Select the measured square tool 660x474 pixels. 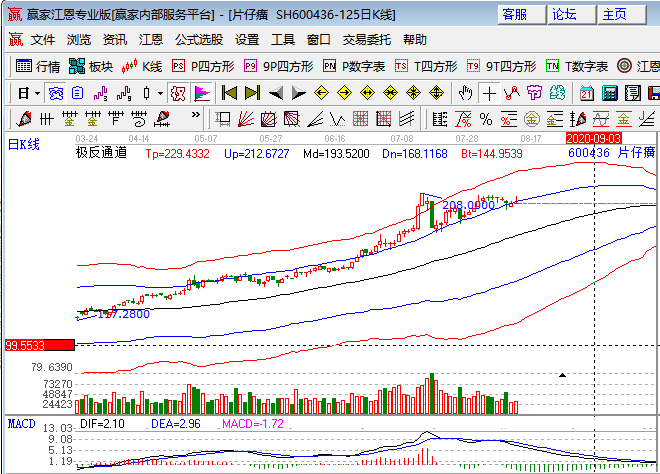point(223,120)
